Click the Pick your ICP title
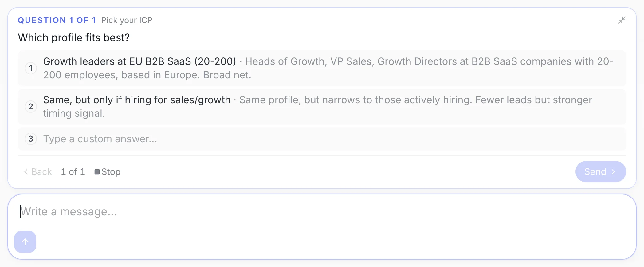Image resolution: width=644 pixels, height=267 pixels. 127,20
